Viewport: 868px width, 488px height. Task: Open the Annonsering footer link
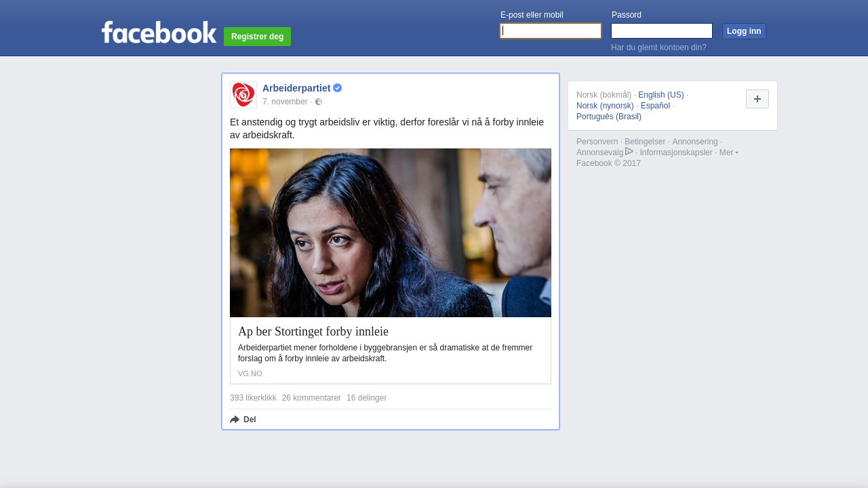(x=695, y=142)
